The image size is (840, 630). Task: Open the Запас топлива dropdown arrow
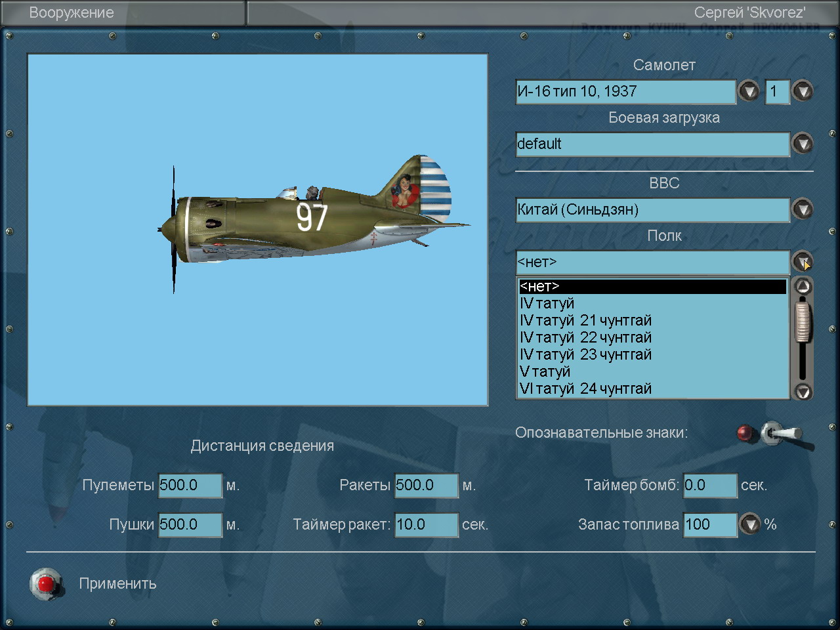pyautogui.click(x=749, y=524)
